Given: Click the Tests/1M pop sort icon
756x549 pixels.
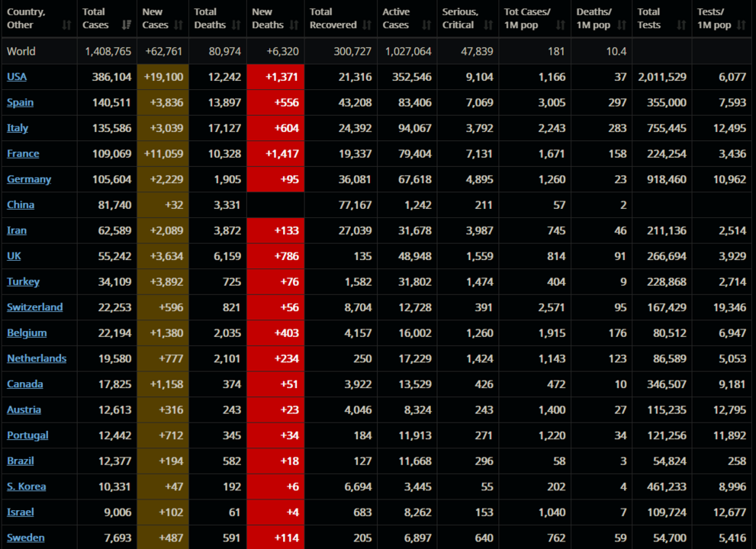Looking at the screenshot, I should coord(742,25).
